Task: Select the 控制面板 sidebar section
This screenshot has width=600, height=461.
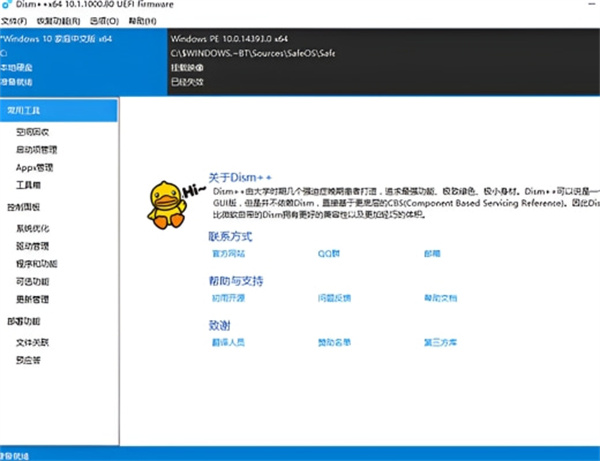Action: [23, 207]
